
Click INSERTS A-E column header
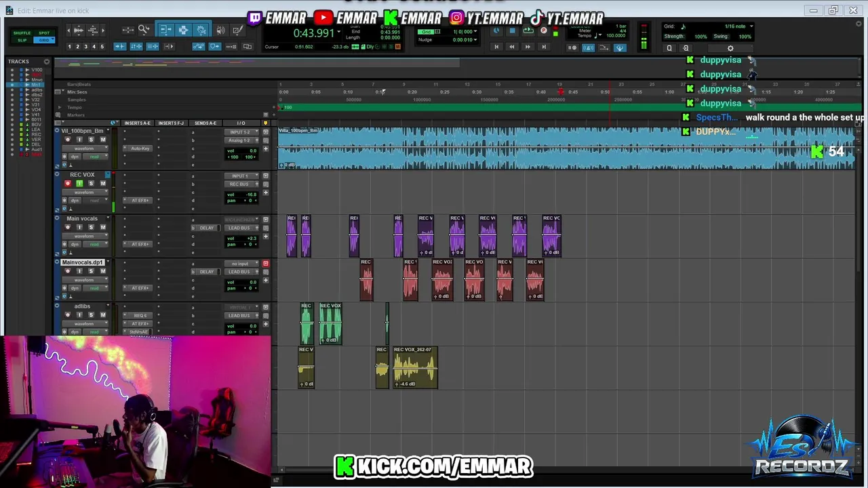point(137,123)
